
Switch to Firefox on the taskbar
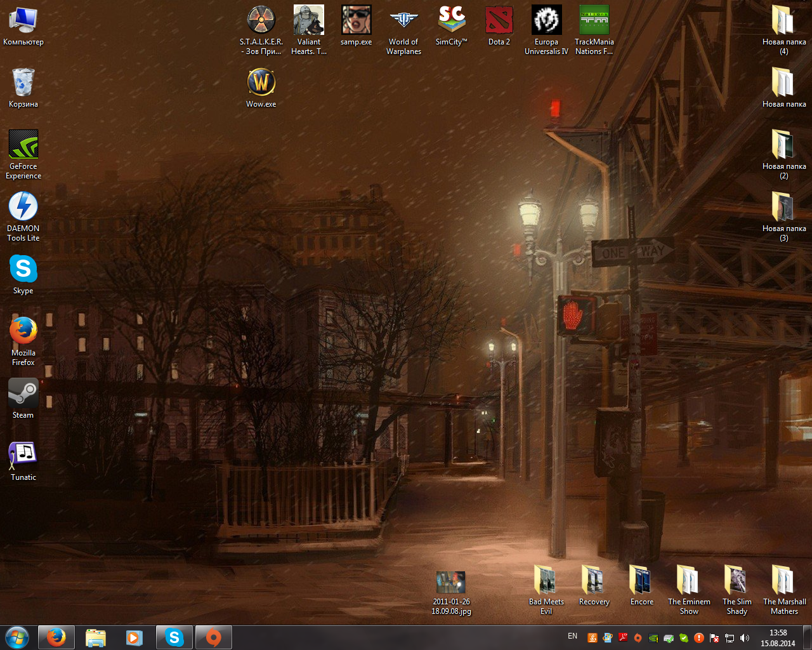click(x=56, y=637)
